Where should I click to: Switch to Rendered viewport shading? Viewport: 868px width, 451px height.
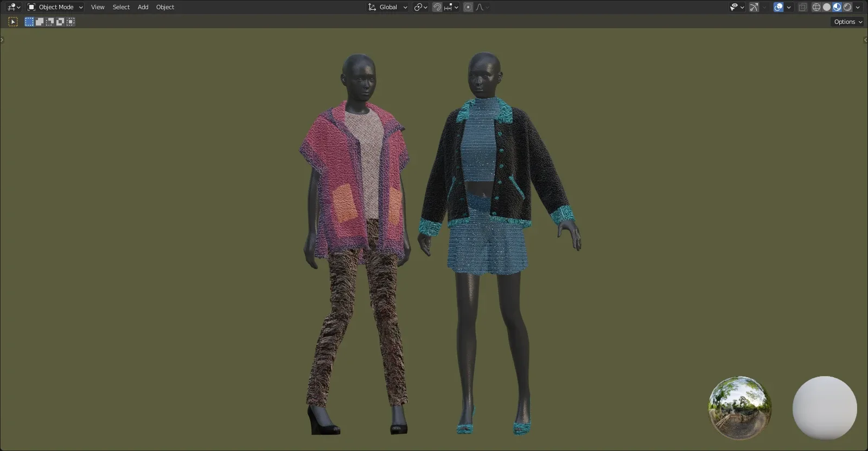pyautogui.click(x=847, y=7)
